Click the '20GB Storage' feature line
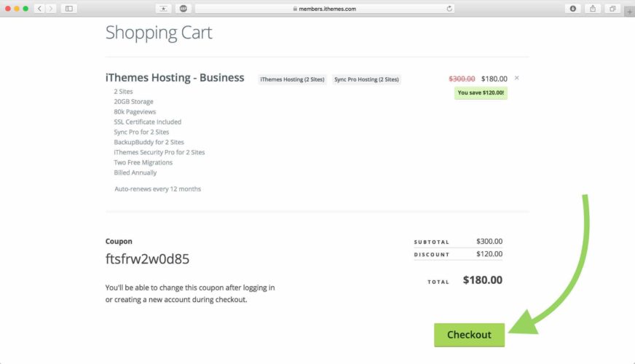This screenshot has height=364, width=635. pyautogui.click(x=134, y=102)
